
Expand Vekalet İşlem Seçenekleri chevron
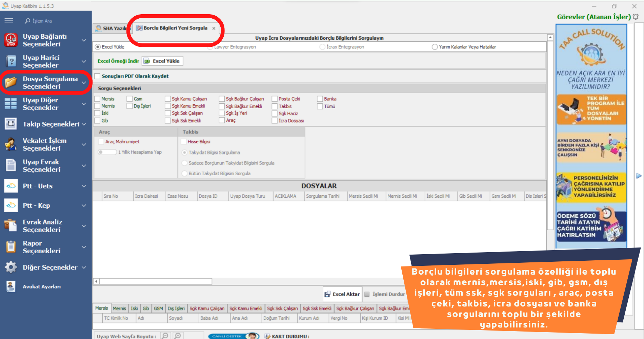tap(84, 144)
